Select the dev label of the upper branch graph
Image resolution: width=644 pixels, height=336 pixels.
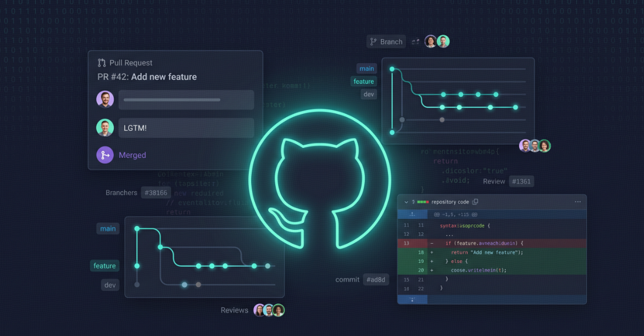point(369,94)
